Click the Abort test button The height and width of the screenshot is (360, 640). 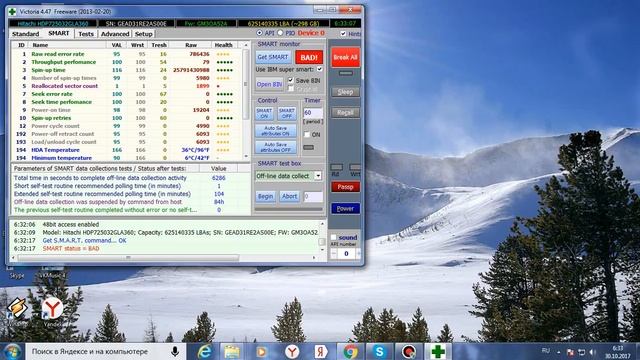tap(289, 196)
